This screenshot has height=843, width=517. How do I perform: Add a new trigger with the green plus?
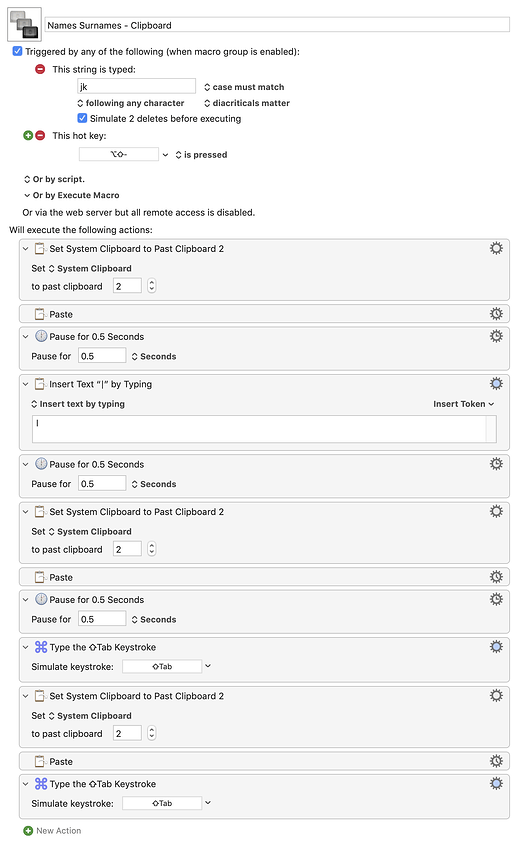28,135
